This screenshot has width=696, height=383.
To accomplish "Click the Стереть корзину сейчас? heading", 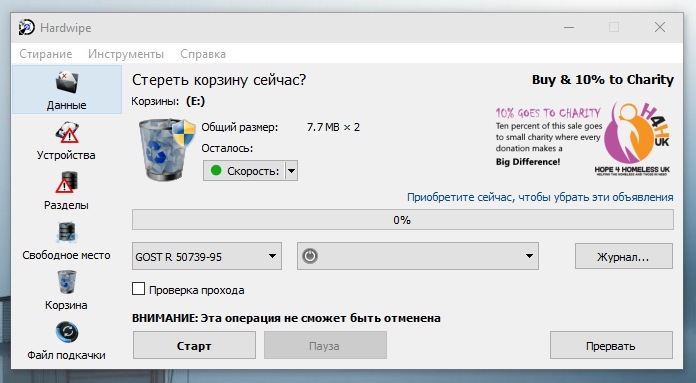I will [x=219, y=80].
